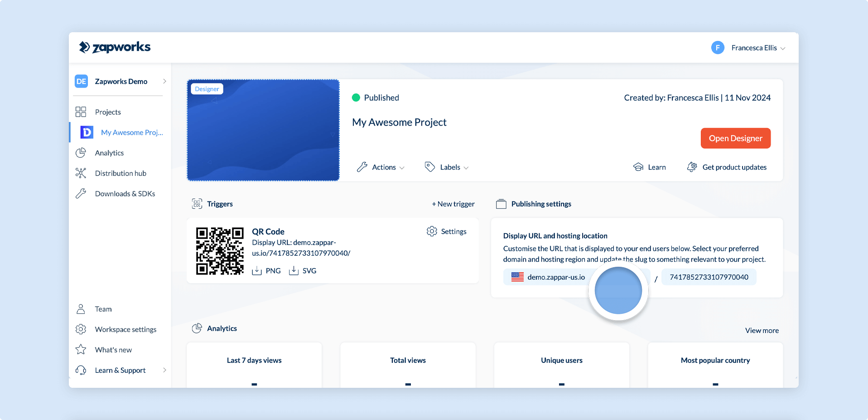Click the URL slug input field
Screen dimensions: 868x420
click(x=709, y=277)
